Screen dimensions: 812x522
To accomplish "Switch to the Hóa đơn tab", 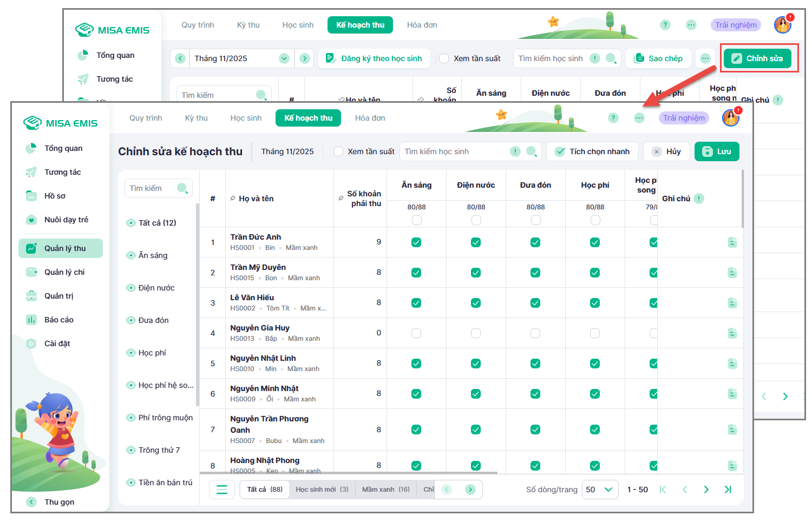I will click(370, 118).
